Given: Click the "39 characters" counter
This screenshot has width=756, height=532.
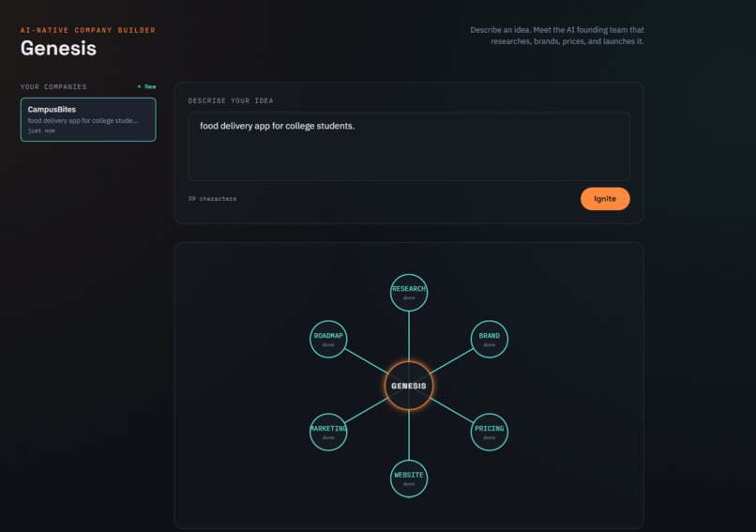Looking at the screenshot, I should [212, 199].
